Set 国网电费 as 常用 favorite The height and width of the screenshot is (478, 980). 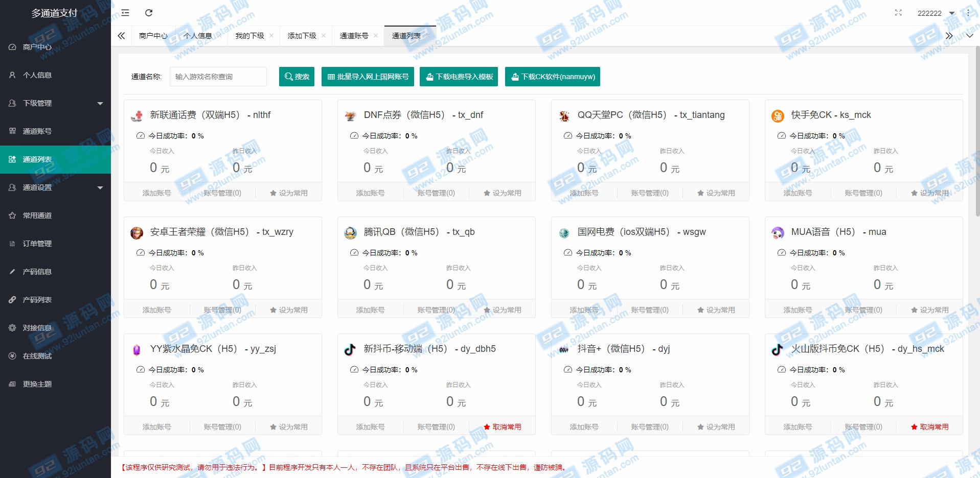click(716, 310)
